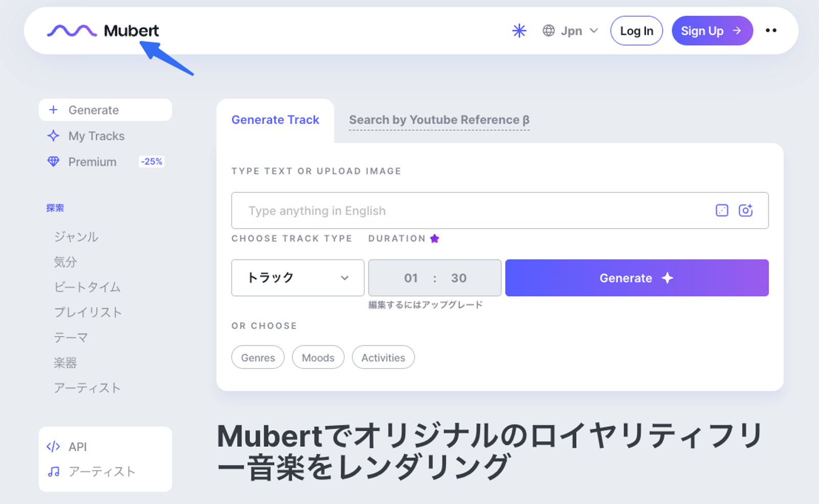Image resolution: width=819 pixels, height=504 pixels.
Task: Click the purple star next to Duration
Action: pyautogui.click(x=435, y=238)
